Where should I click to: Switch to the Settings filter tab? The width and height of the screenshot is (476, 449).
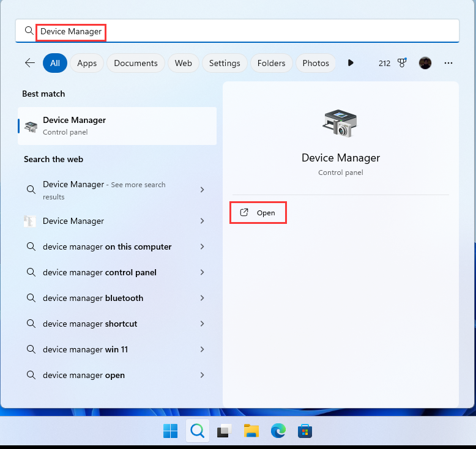coord(225,63)
